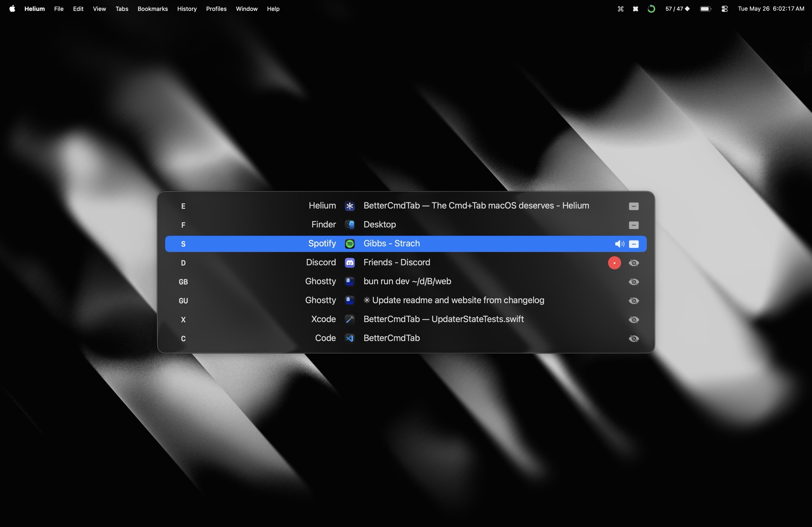Screen dimensions: 812x527
Task: Click the minimize icon on Spotify row
Action: (634, 244)
